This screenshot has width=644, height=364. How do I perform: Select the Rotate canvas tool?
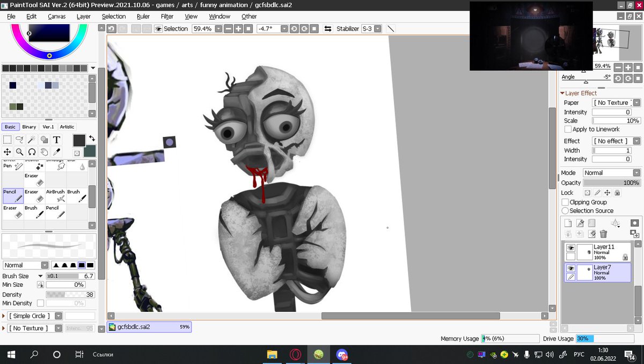32,151
